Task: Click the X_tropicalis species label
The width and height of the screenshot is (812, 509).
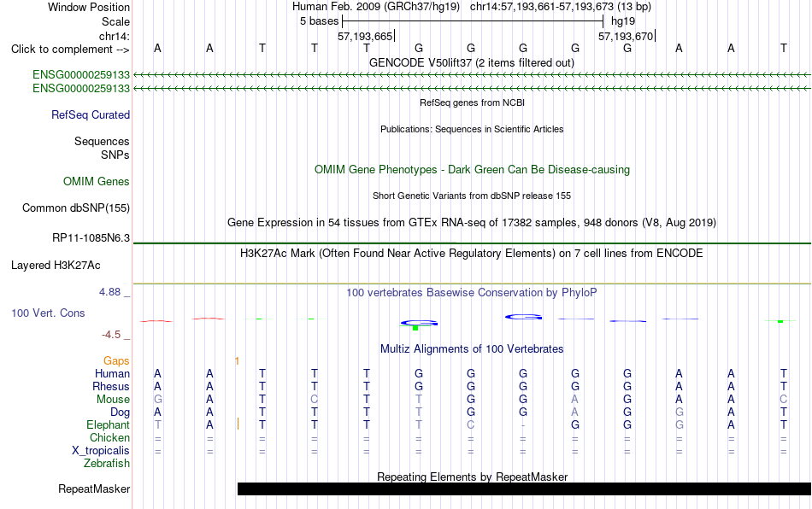Action: click(101, 451)
